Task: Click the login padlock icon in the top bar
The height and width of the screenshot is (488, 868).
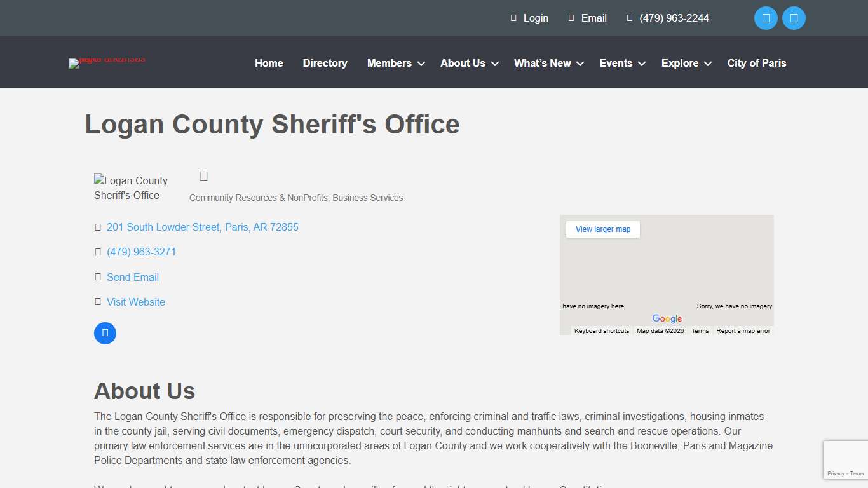Action: (513, 18)
